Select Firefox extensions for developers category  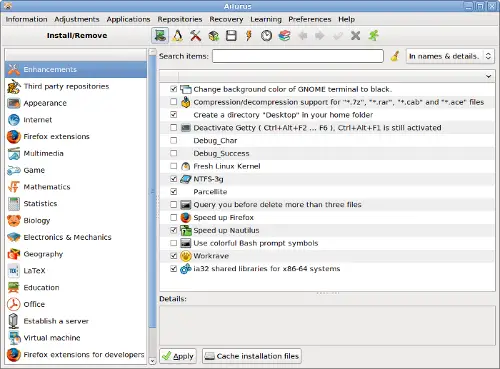76,355
